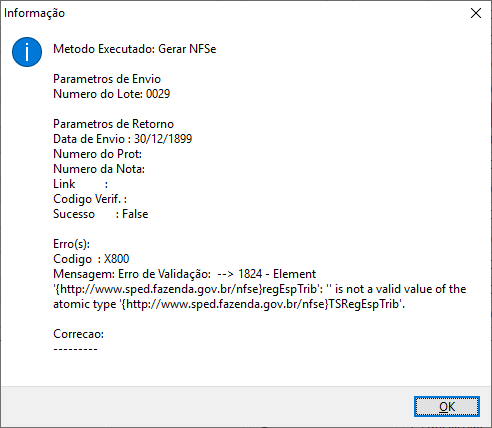Click the Numero do Prot: label
Image resolution: width=492 pixels, height=428 pixels.
click(x=98, y=154)
